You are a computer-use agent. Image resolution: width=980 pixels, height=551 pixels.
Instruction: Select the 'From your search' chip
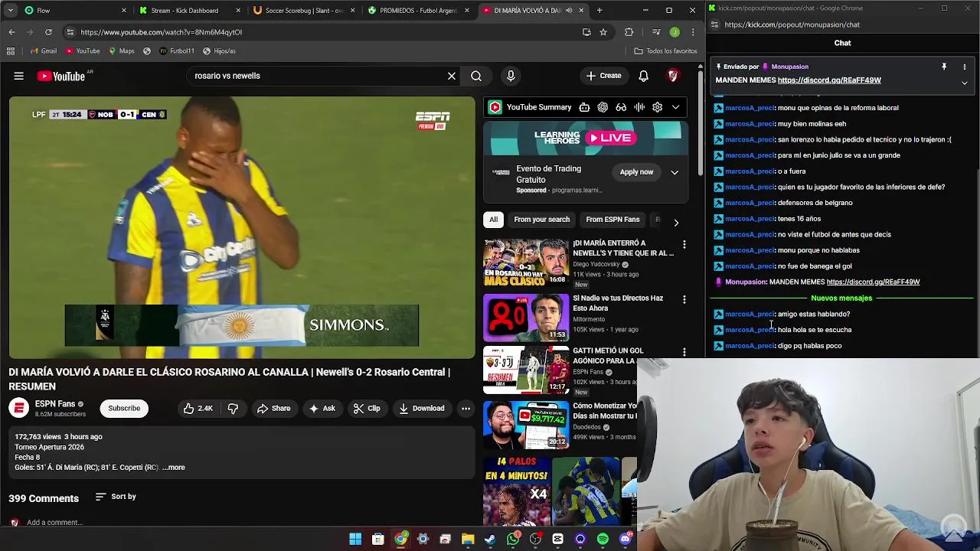[x=541, y=220]
